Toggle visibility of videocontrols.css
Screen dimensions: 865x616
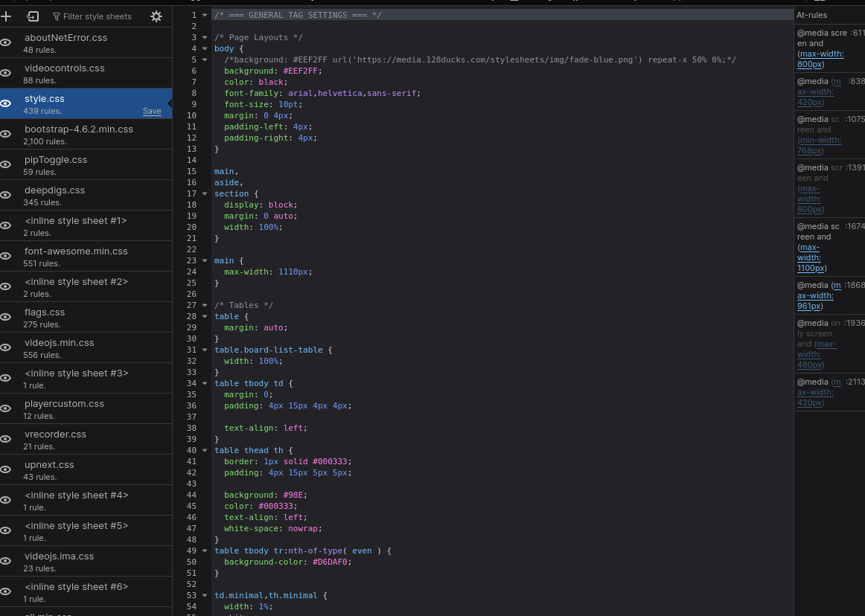(6, 73)
